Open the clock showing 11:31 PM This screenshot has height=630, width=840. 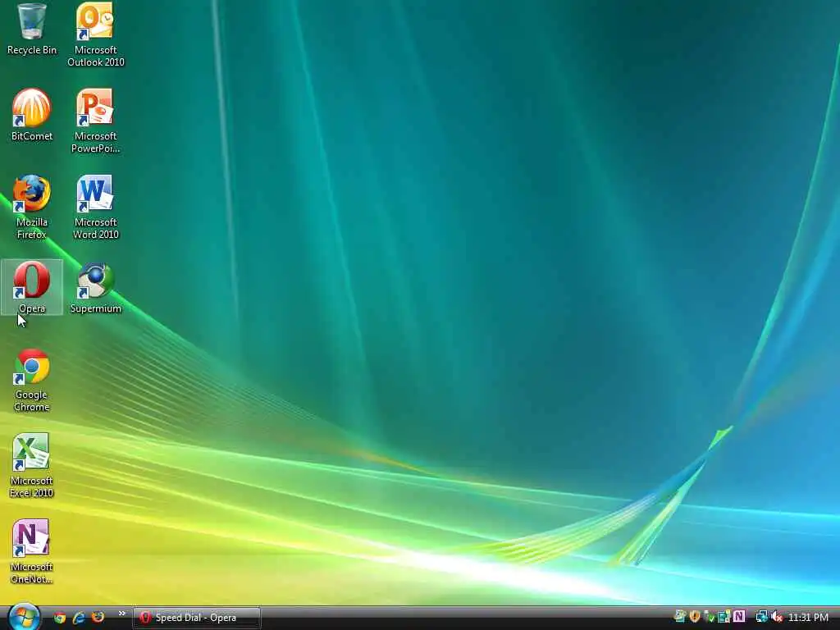click(808, 618)
